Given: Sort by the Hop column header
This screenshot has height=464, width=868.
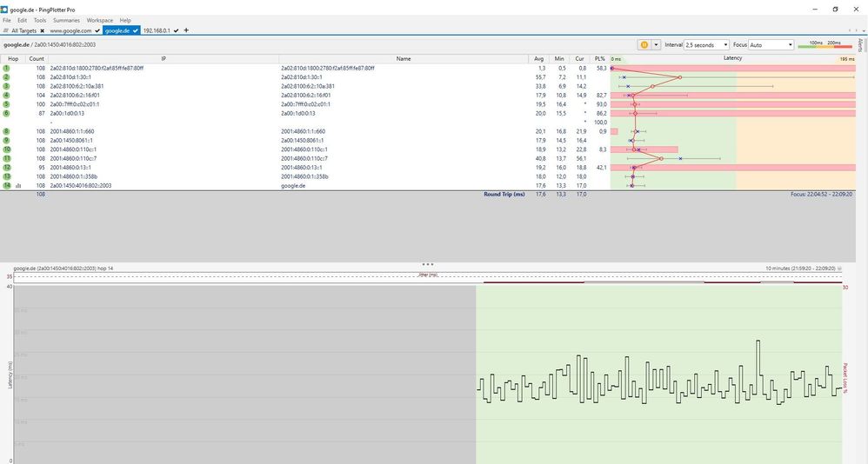Looking at the screenshot, I should click(13, 58).
